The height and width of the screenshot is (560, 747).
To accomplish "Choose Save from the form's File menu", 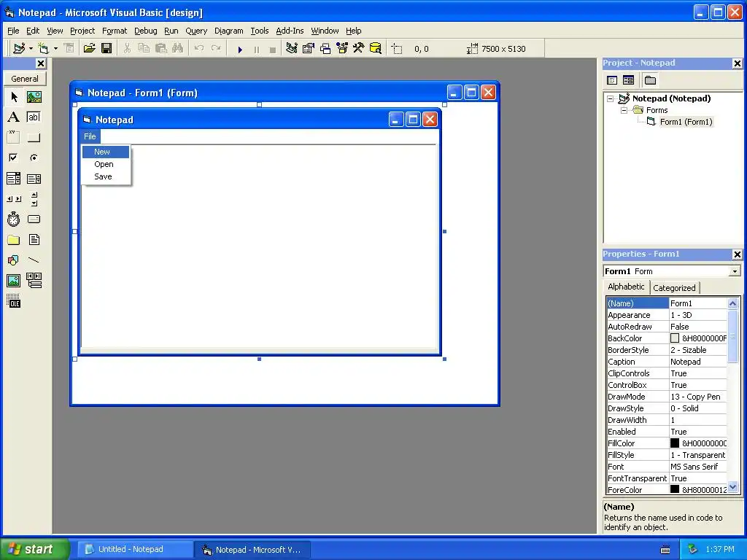I will (106, 176).
